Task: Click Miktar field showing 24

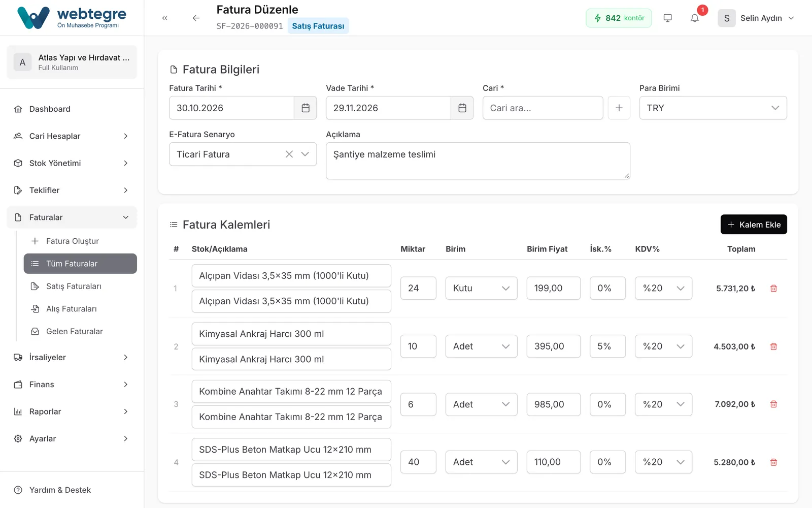Action: click(418, 288)
